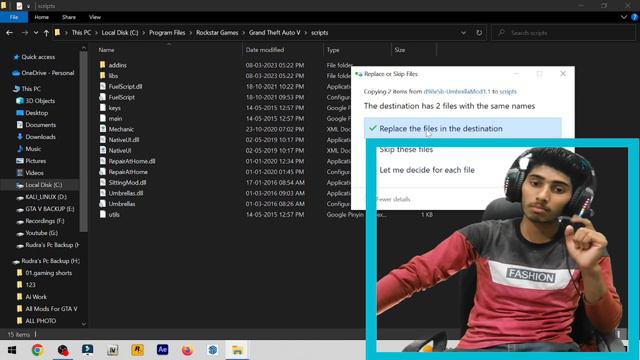Open Google Chrome from the taskbar

pyautogui.click(x=38, y=350)
